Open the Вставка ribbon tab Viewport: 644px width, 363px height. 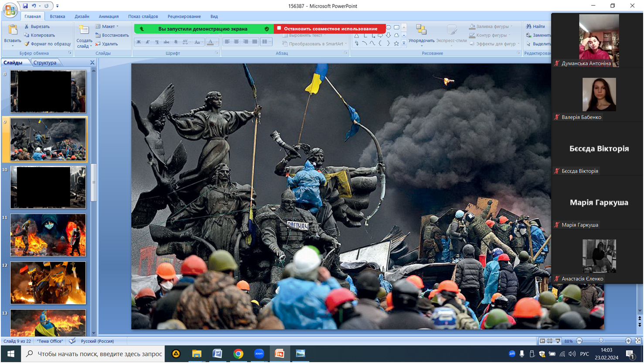[x=57, y=17]
